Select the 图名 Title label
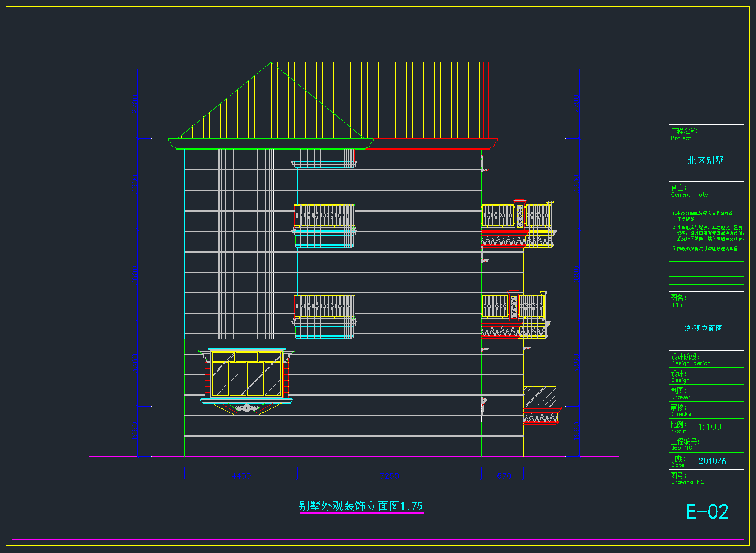The image size is (756, 553). pos(678,302)
